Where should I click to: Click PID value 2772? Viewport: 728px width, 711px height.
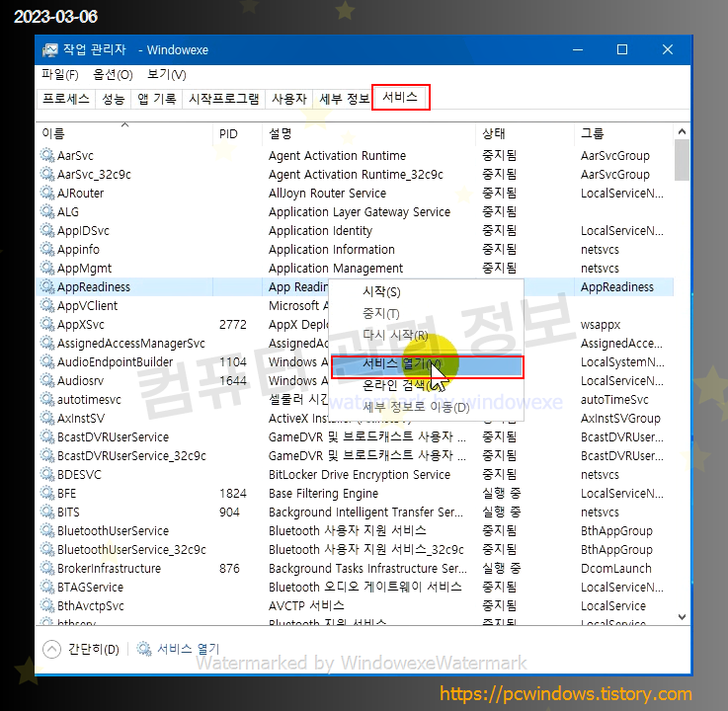pyautogui.click(x=233, y=325)
